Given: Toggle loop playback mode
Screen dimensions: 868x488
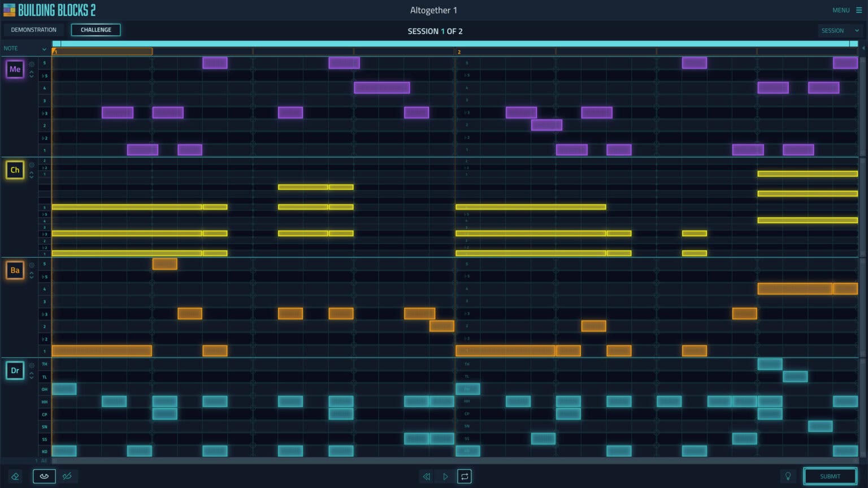Looking at the screenshot, I should point(465,476).
